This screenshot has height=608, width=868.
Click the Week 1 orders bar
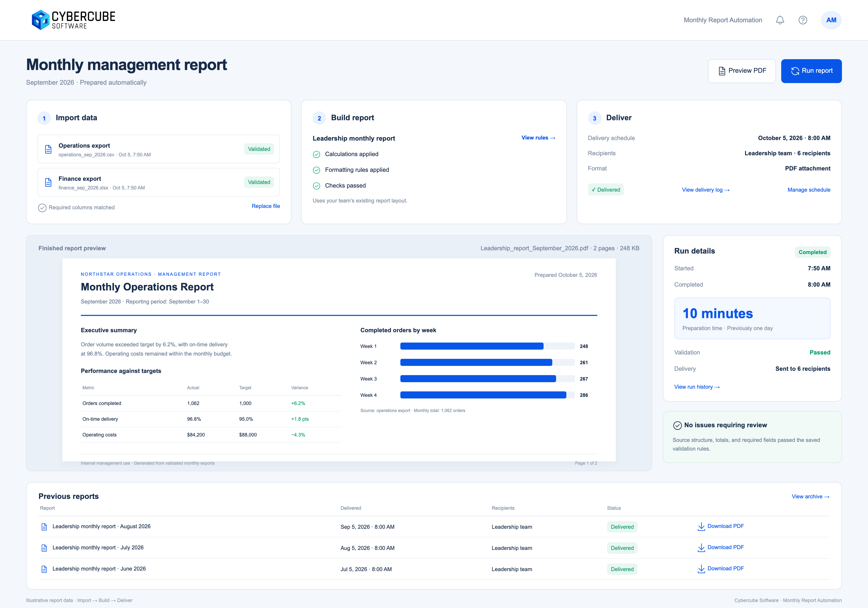(x=472, y=346)
